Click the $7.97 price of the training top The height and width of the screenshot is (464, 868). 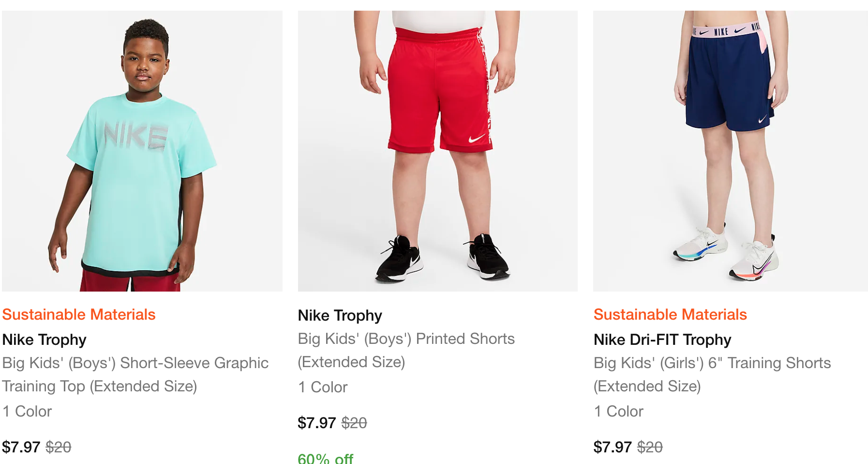click(x=21, y=447)
